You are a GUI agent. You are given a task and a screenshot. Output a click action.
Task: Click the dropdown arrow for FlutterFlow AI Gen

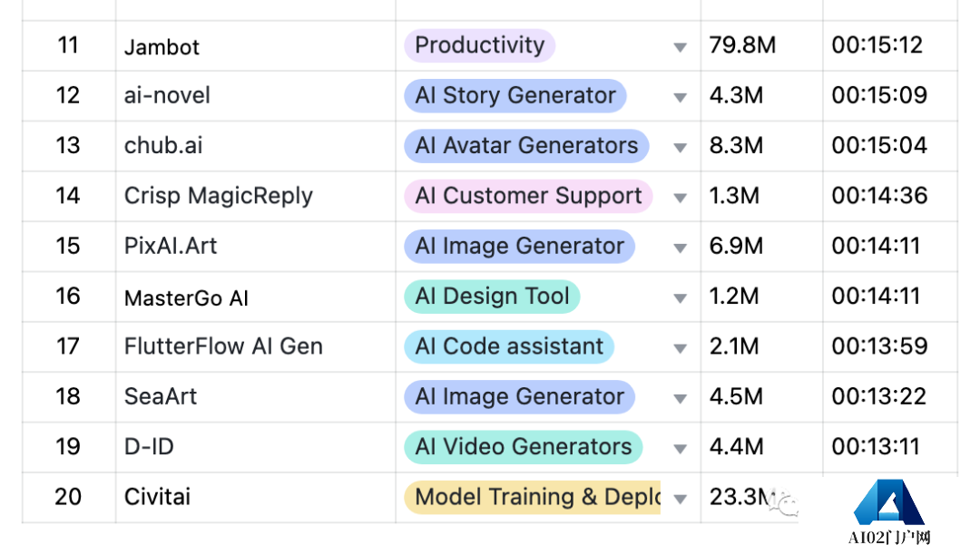click(x=680, y=347)
